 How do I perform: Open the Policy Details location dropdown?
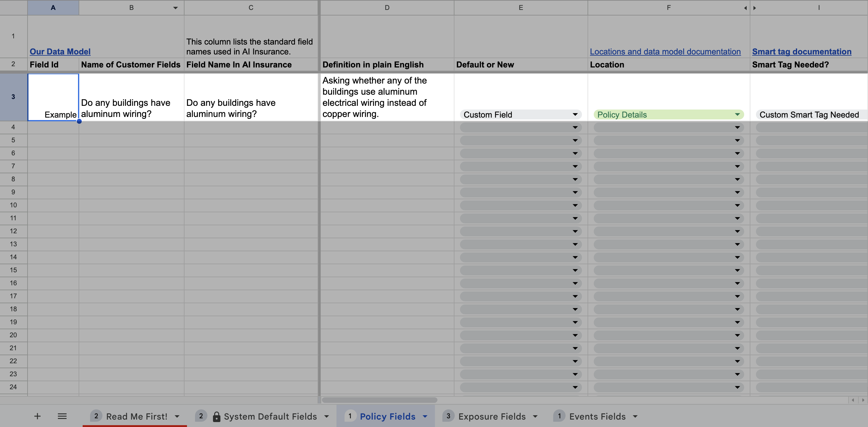738,114
